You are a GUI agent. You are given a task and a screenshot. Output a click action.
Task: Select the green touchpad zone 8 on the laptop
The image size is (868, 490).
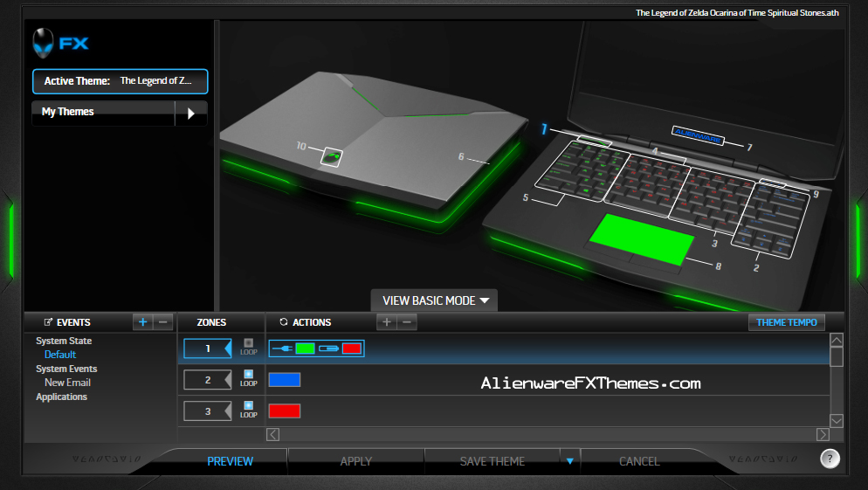[641, 239]
